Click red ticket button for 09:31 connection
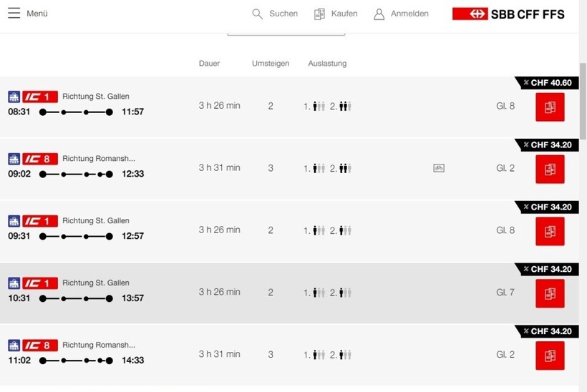 coord(550,231)
